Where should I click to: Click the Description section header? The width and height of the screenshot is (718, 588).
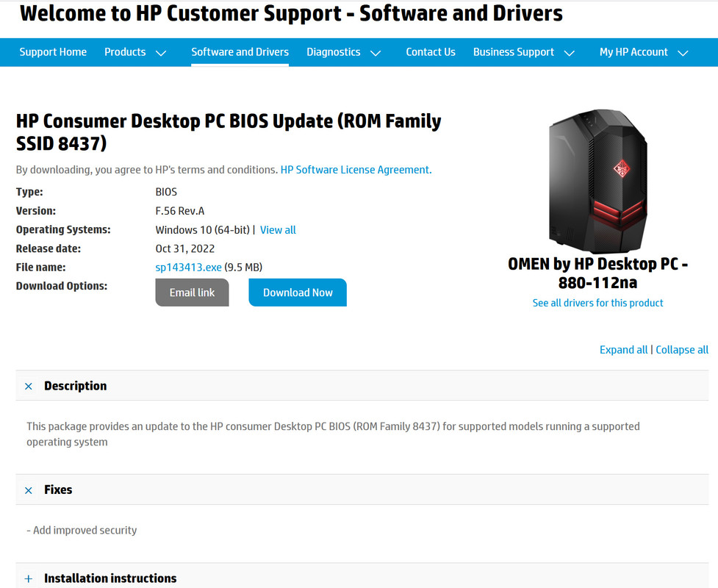click(x=362, y=386)
